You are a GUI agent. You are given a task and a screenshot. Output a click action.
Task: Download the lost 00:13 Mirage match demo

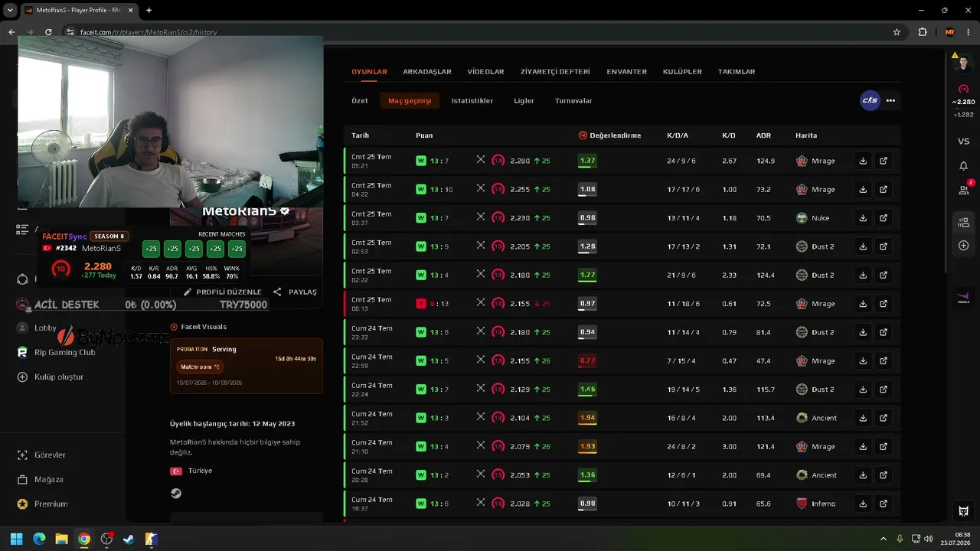(863, 304)
